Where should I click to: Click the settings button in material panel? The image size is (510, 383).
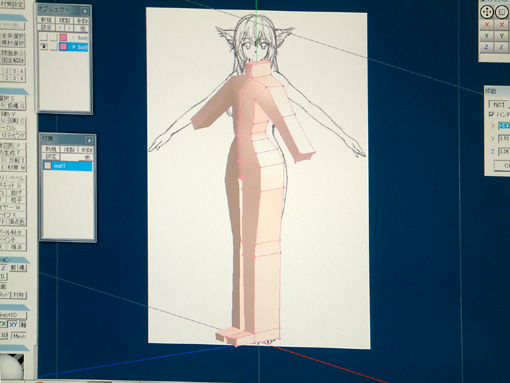[51, 156]
